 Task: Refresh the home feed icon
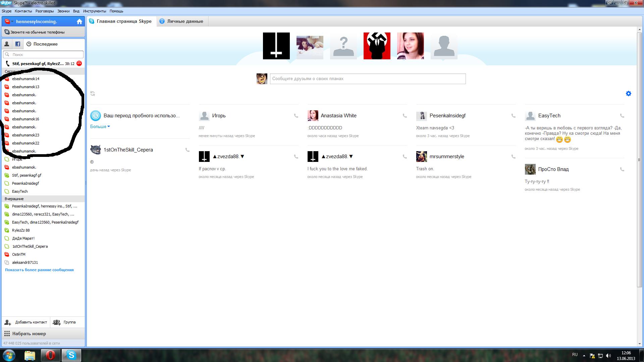tap(93, 94)
